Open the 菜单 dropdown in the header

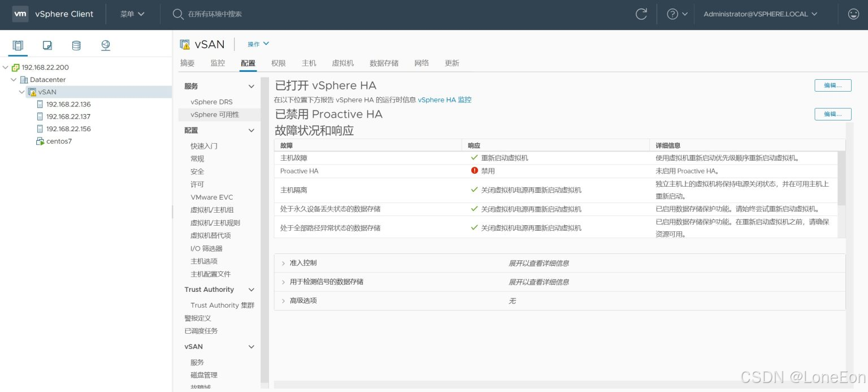[x=132, y=14]
